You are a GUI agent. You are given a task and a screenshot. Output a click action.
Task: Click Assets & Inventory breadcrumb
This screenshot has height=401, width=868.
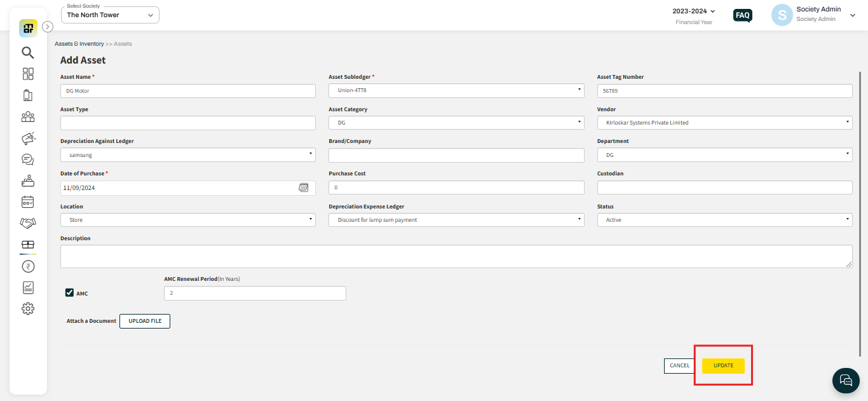pyautogui.click(x=79, y=44)
